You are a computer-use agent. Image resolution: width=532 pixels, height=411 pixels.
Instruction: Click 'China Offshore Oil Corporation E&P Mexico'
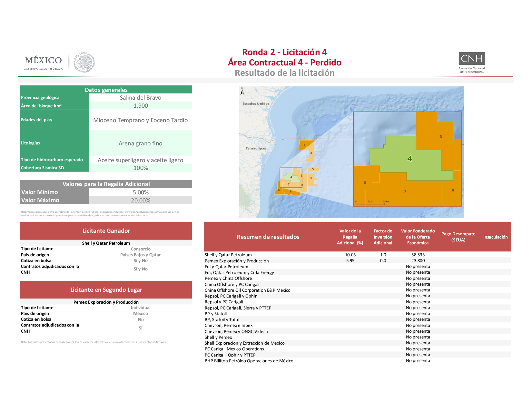[247, 290]
